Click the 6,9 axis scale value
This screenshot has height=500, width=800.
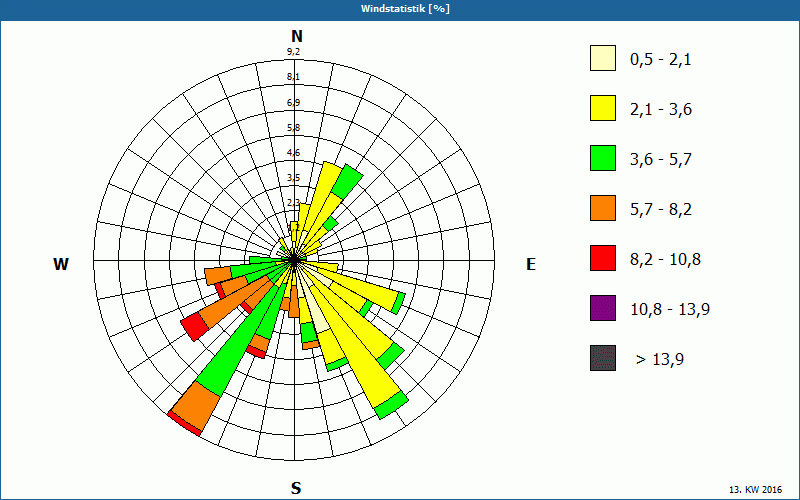[293, 103]
